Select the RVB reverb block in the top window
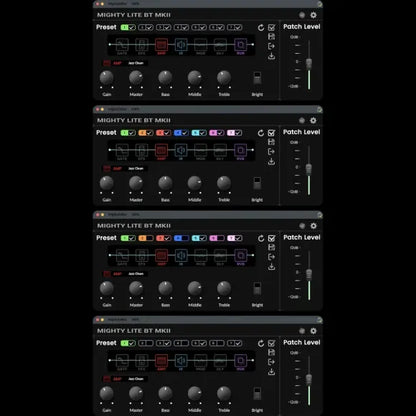Screen dimensions: 416x416 click(x=240, y=45)
